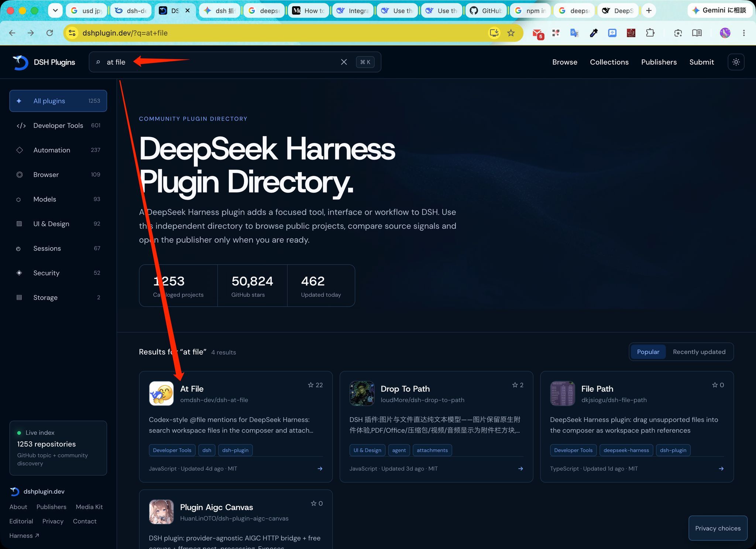Viewport: 756px width, 549px height.
Task: Open the omdsh-dev/dsh-at-file repository text
Action: pos(214,400)
